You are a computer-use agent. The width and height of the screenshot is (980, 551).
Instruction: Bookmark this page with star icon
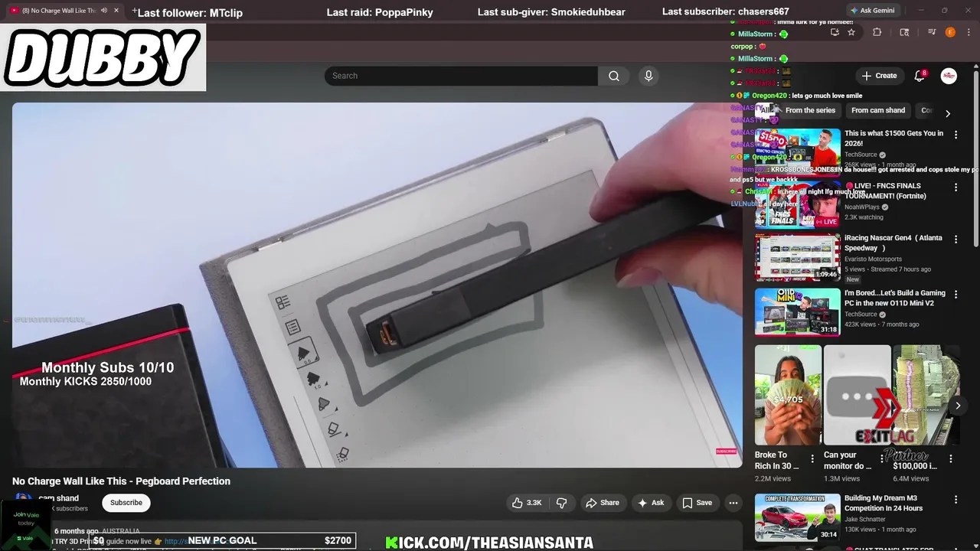pos(851,32)
